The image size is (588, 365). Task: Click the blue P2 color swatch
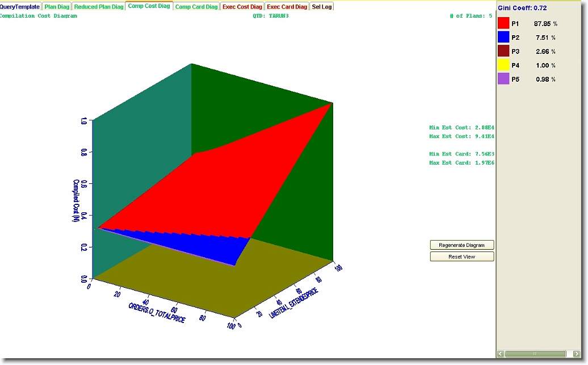(x=503, y=37)
